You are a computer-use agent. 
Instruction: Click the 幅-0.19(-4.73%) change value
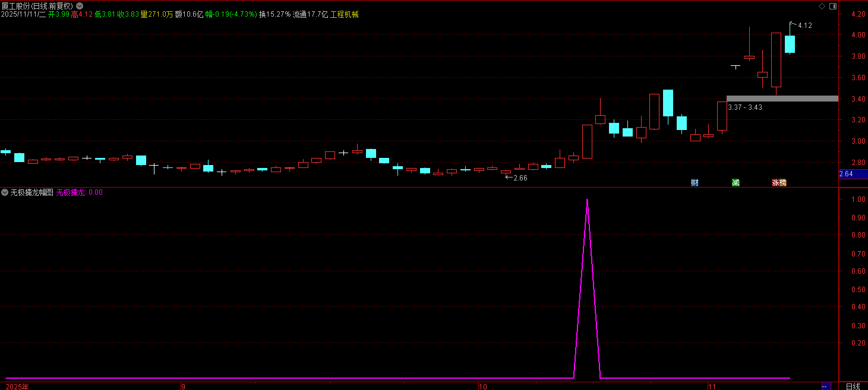[231, 14]
